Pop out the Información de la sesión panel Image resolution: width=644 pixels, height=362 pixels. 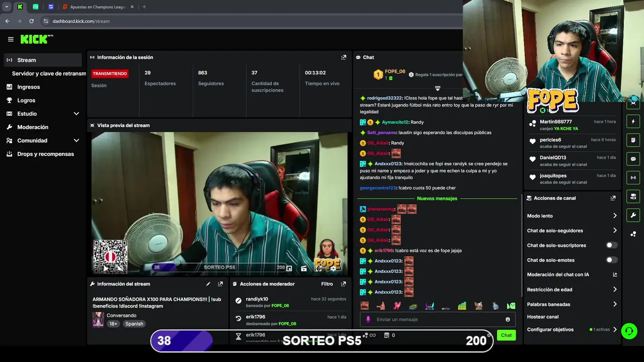[x=344, y=57]
